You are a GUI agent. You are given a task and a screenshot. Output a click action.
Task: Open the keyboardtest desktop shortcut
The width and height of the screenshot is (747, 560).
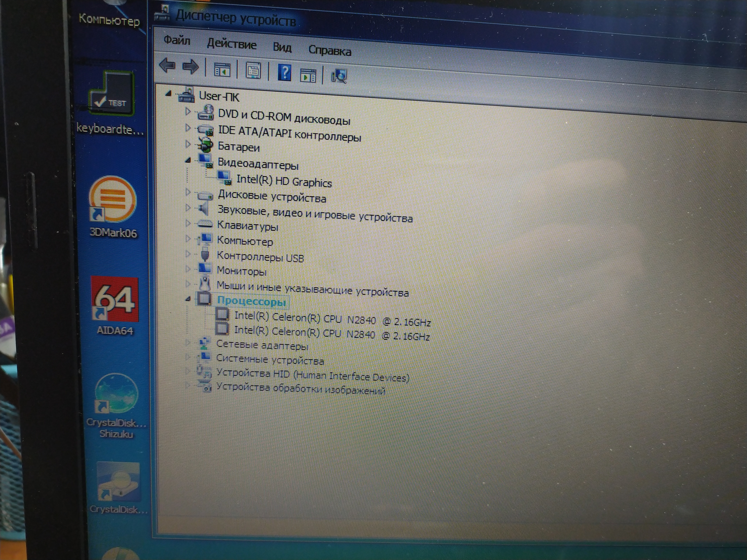(111, 103)
